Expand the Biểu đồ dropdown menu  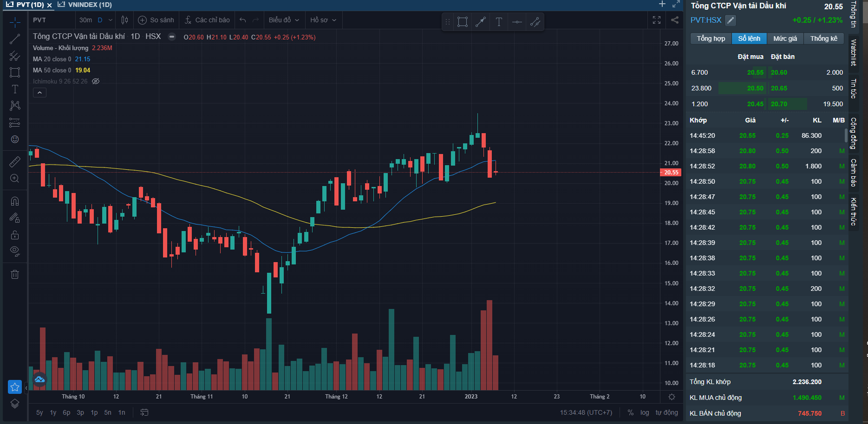pyautogui.click(x=284, y=20)
